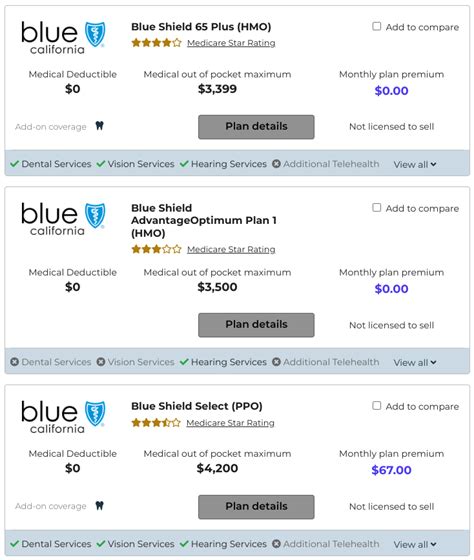Click the dental tooth icon in Blue Shield 65 Plus card
Image resolution: width=474 pixels, height=560 pixels.
[100, 126]
